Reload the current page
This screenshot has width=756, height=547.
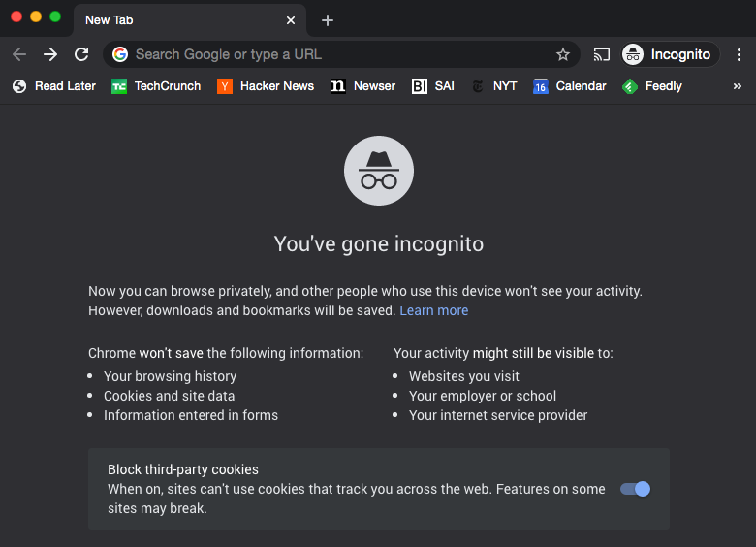81,54
